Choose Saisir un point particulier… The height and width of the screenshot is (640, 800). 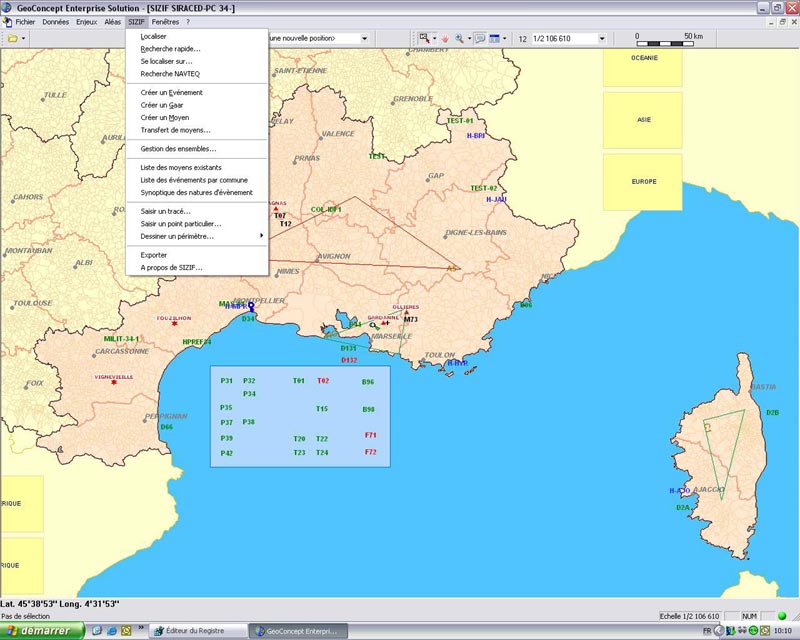pyautogui.click(x=197, y=224)
